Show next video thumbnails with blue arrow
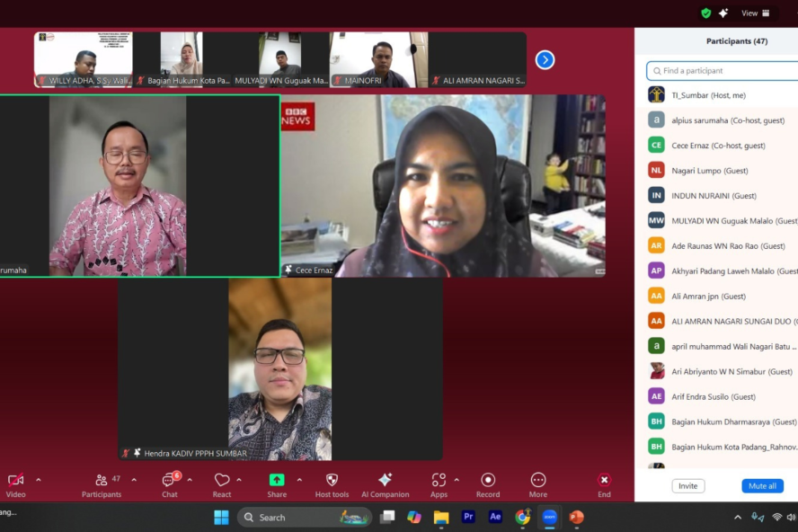This screenshot has height=532, width=798. click(x=545, y=60)
